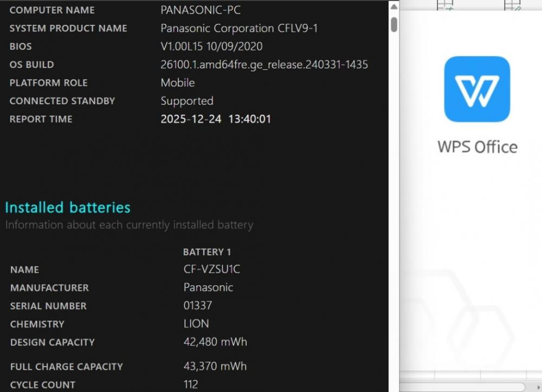The image size is (542, 392).
Task: Click report time '2025-12-24 13:40:01'
Action: coord(216,119)
